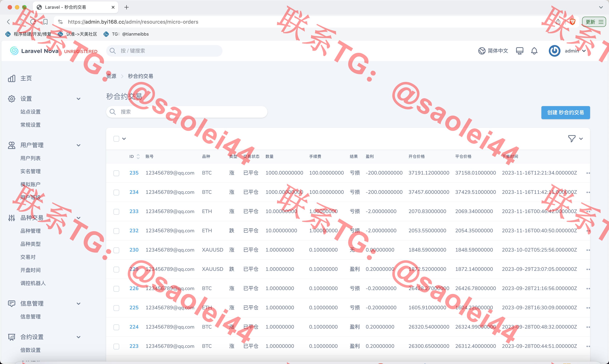This screenshot has height=364, width=609.
Task: Click the 信息管理 chat icon
Action: pyautogui.click(x=11, y=304)
